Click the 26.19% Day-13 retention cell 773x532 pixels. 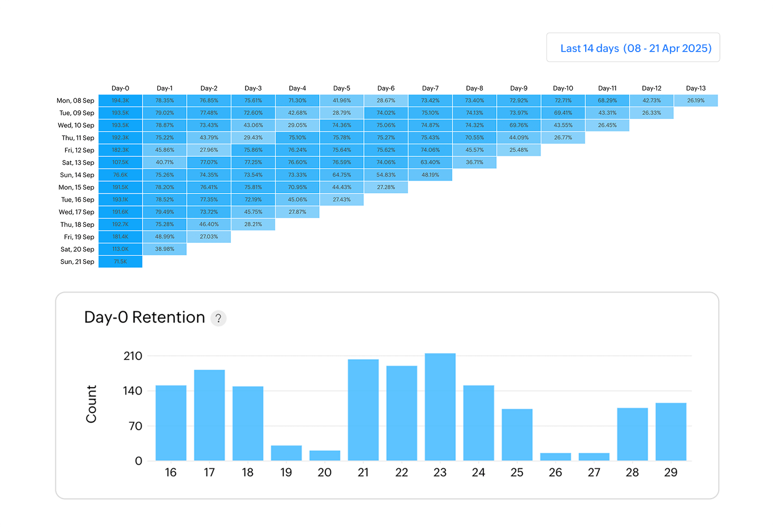tap(695, 100)
